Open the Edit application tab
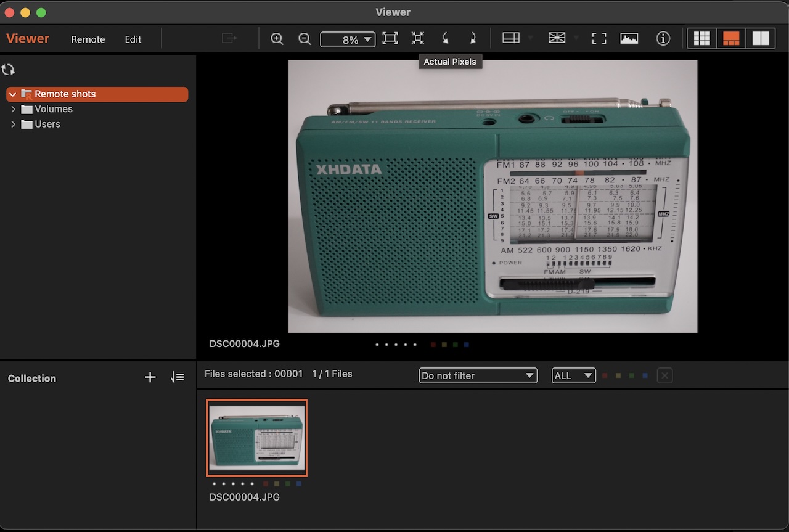789x532 pixels. [133, 39]
